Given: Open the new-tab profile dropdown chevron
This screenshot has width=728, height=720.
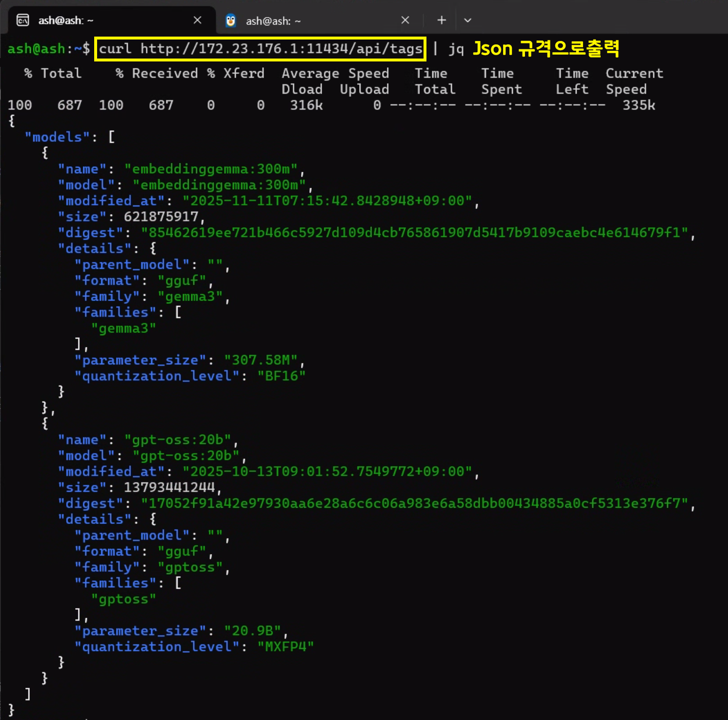Looking at the screenshot, I should [467, 20].
